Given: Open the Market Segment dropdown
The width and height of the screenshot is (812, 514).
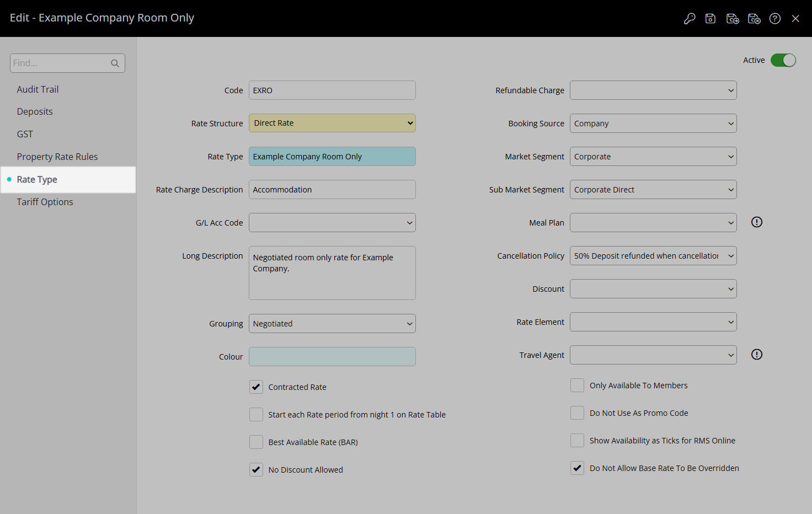Looking at the screenshot, I should click(653, 156).
